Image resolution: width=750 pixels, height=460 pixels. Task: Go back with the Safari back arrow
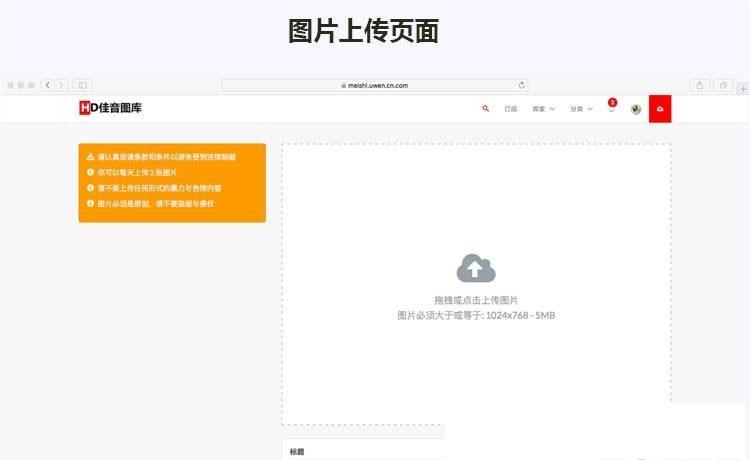(48, 86)
